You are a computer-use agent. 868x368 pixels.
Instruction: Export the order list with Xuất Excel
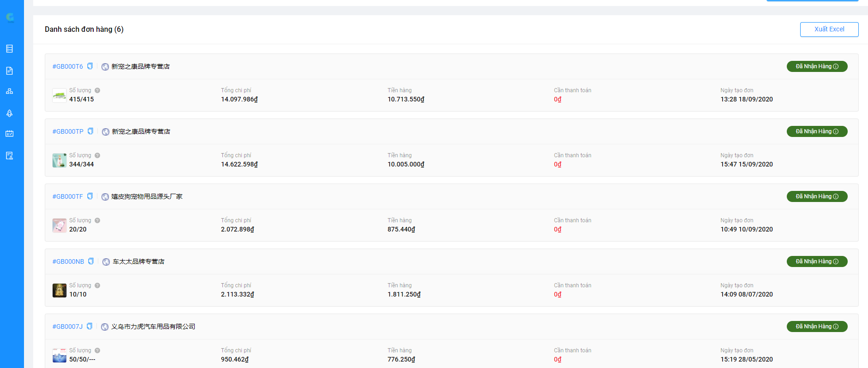tap(829, 30)
